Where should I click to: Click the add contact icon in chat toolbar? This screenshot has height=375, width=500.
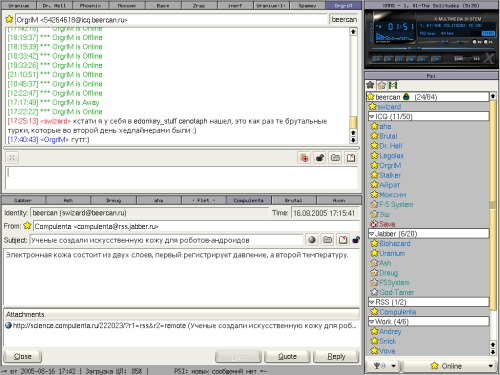click(304, 158)
